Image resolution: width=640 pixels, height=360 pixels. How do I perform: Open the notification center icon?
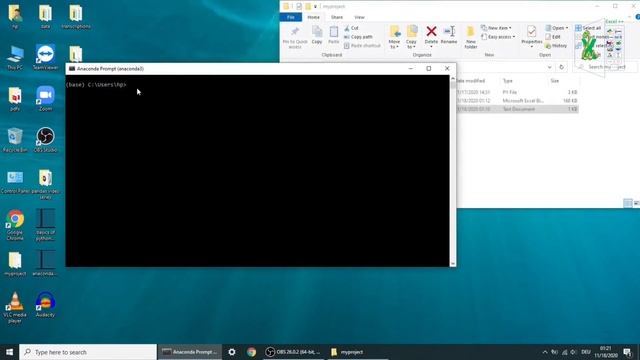628,352
